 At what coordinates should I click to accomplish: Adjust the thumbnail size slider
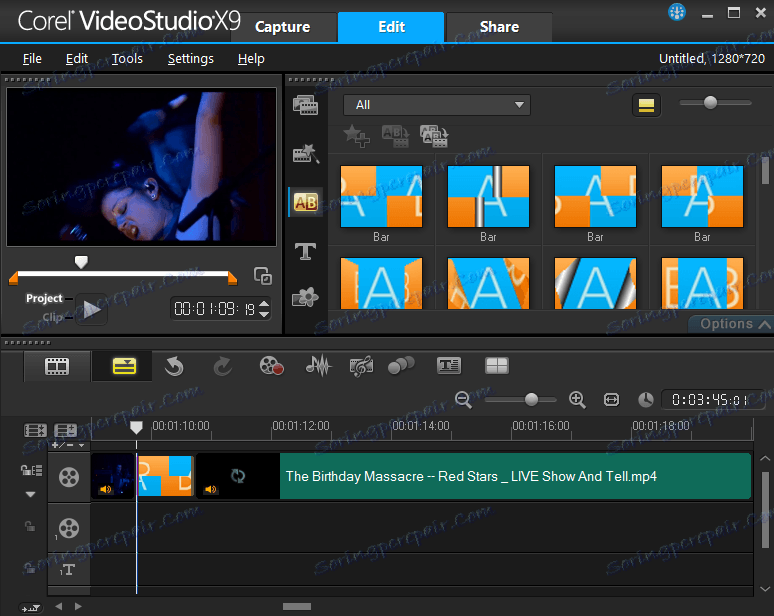pos(710,103)
